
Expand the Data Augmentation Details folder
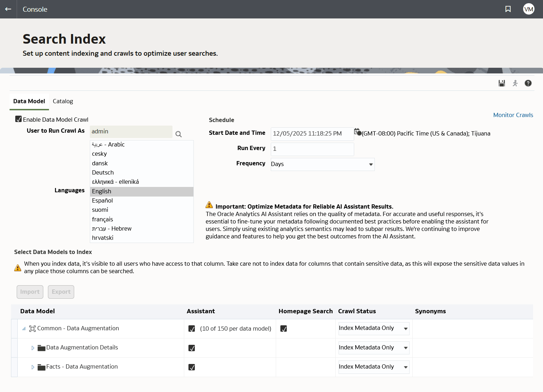(x=33, y=348)
